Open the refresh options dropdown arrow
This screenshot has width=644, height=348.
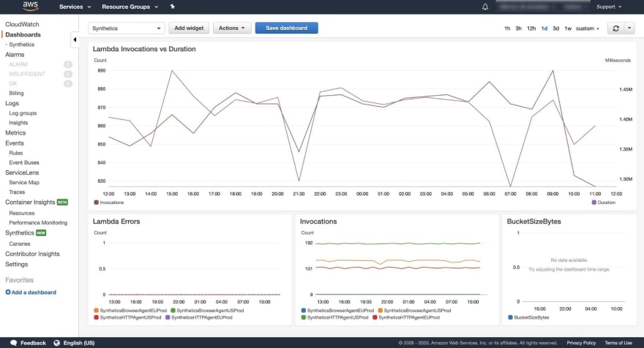[629, 29]
